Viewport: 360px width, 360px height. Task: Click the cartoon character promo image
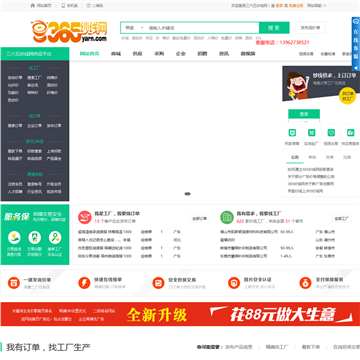coord(297,85)
